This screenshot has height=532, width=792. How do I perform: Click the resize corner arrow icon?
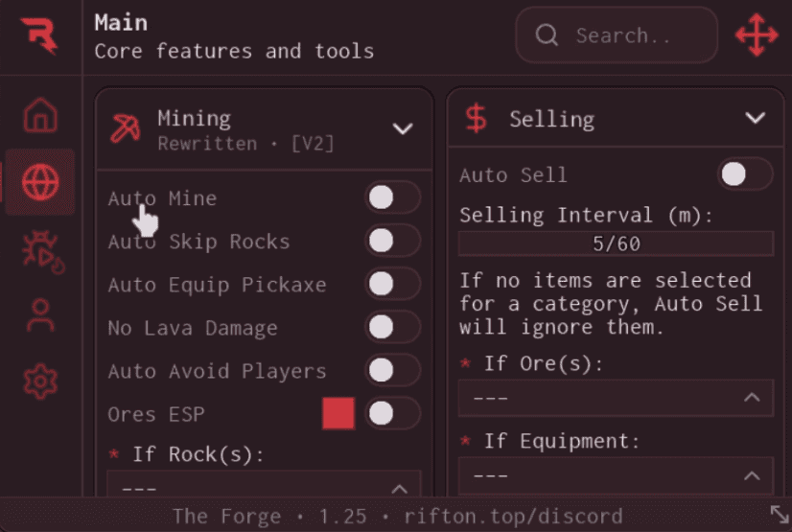[x=780, y=515]
